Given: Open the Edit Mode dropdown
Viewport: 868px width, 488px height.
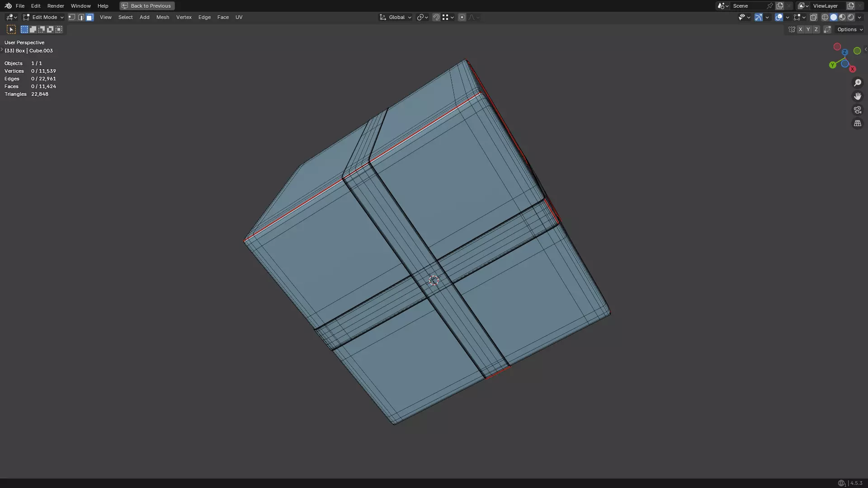Looking at the screenshot, I should pos(43,17).
